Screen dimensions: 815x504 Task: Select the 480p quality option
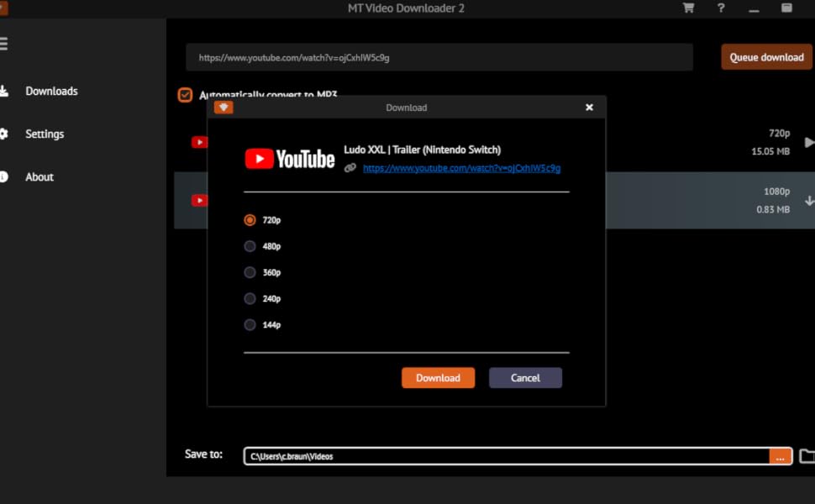click(x=250, y=245)
